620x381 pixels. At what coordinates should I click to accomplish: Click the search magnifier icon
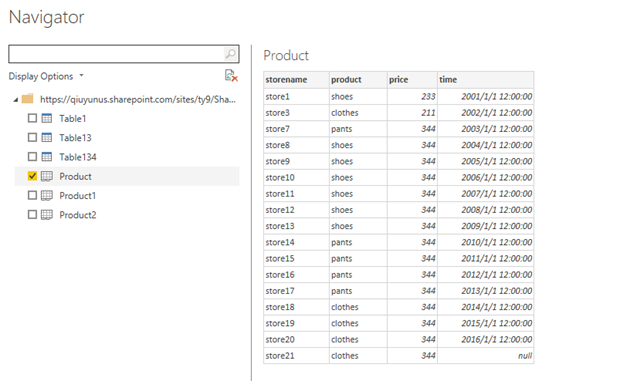click(x=231, y=53)
